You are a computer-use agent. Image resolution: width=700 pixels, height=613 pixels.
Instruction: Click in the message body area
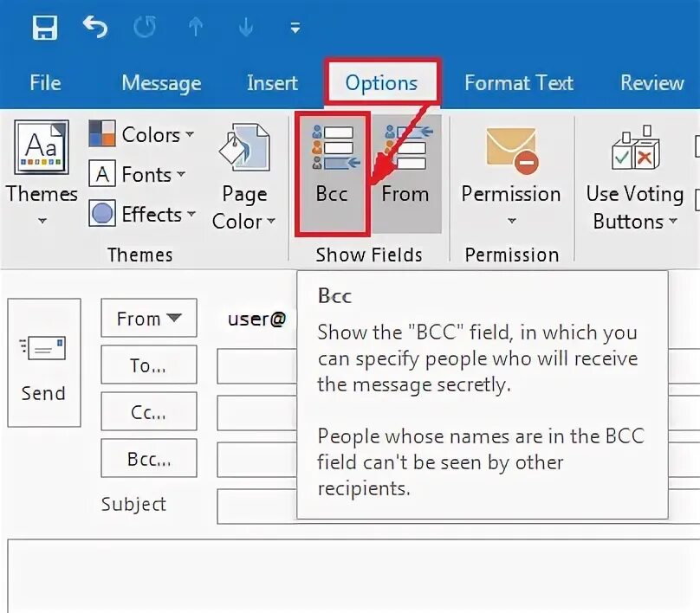point(353,577)
